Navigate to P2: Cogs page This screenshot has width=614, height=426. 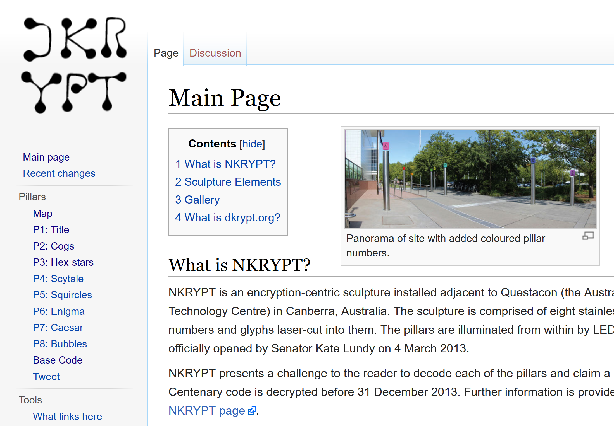pyautogui.click(x=53, y=246)
